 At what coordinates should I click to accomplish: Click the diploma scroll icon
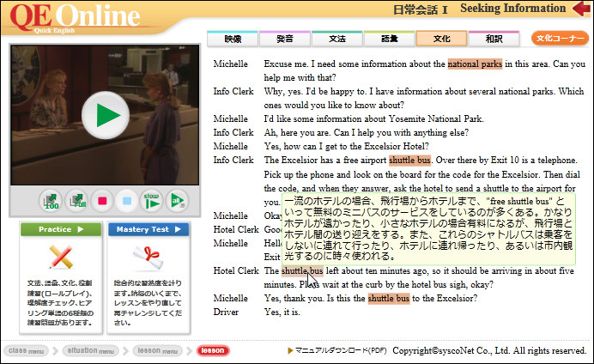point(148,258)
